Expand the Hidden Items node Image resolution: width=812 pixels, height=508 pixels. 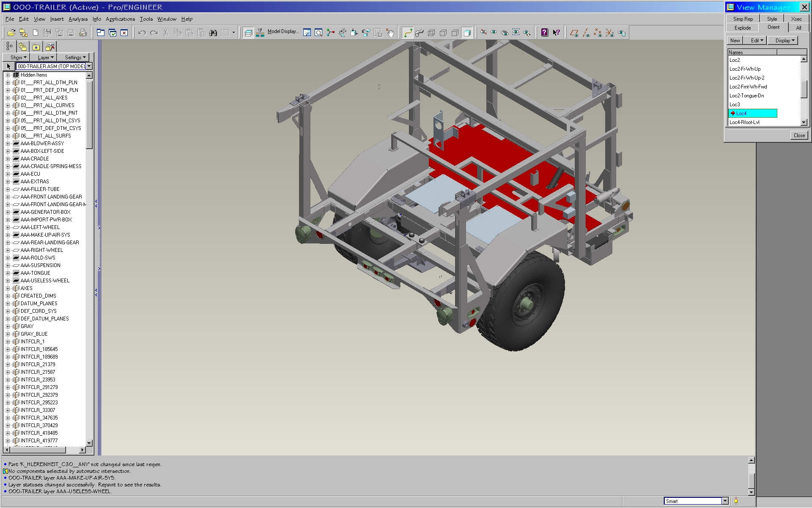pos(8,75)
